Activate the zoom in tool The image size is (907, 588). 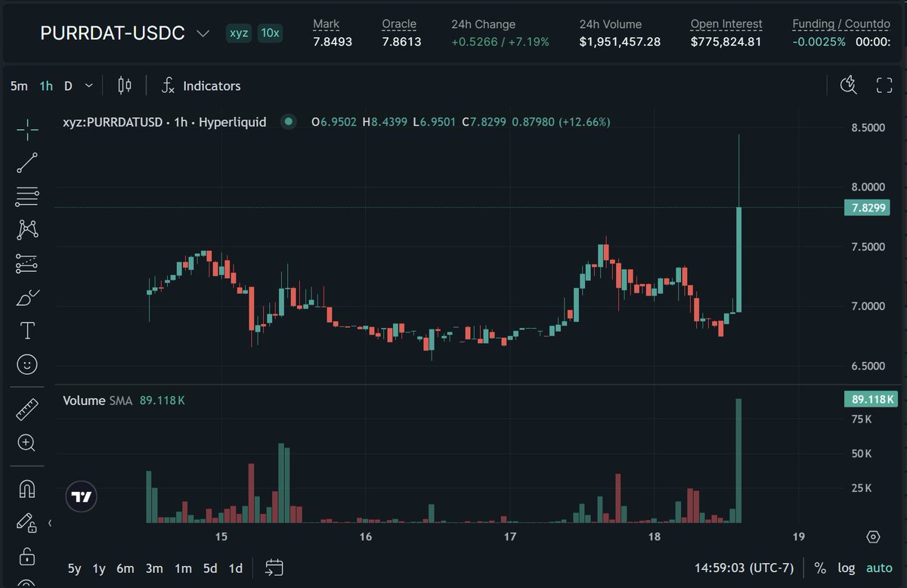click(27, 443)
